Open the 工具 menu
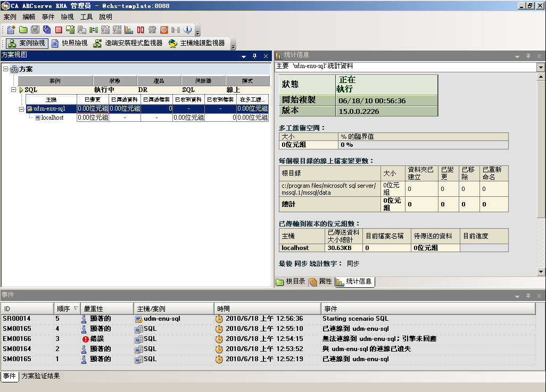This screenshot has height=392, width=546. [86, 17]
